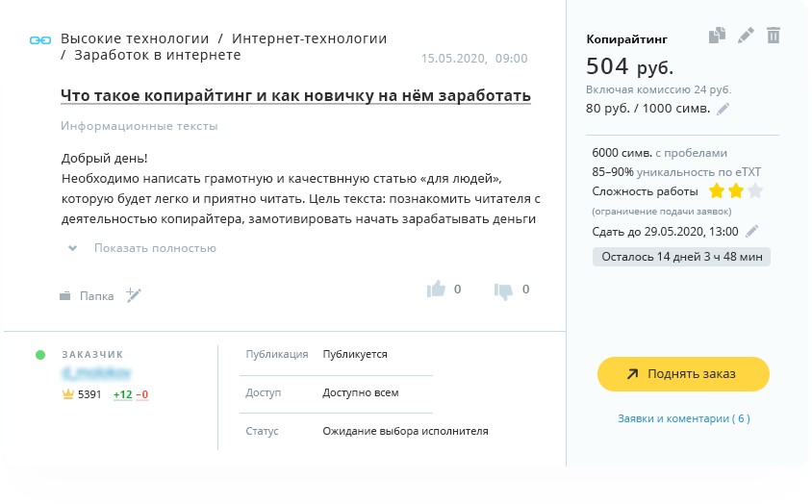Image resolution: width=812 pixels, height=504 pixels.
Task: Delete the order with trash icon
Action: pyautogui.click(x=773, y=36)
